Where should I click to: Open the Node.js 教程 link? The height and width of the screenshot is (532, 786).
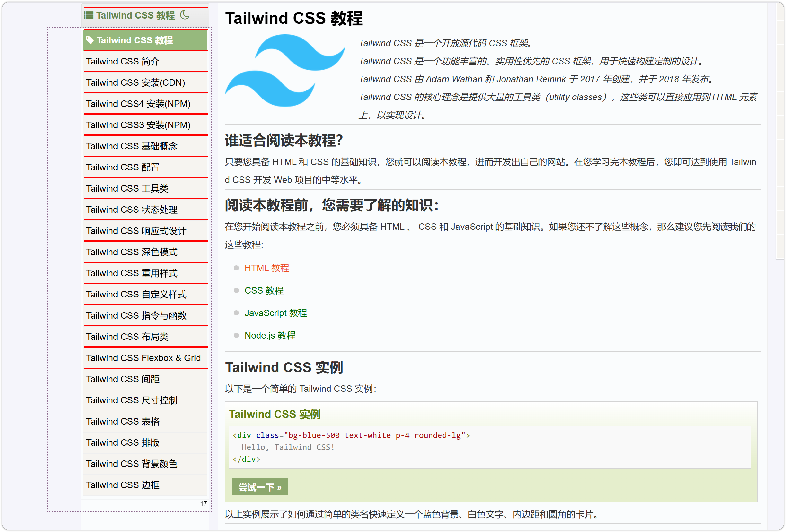(x=270, y=336)
